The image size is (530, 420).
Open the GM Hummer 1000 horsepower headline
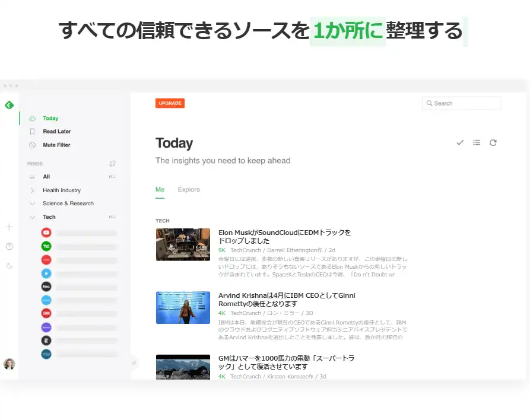point(286,362)
